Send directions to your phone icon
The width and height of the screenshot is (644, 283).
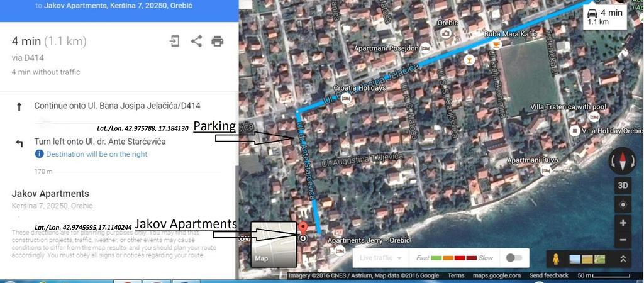[175, 41]
